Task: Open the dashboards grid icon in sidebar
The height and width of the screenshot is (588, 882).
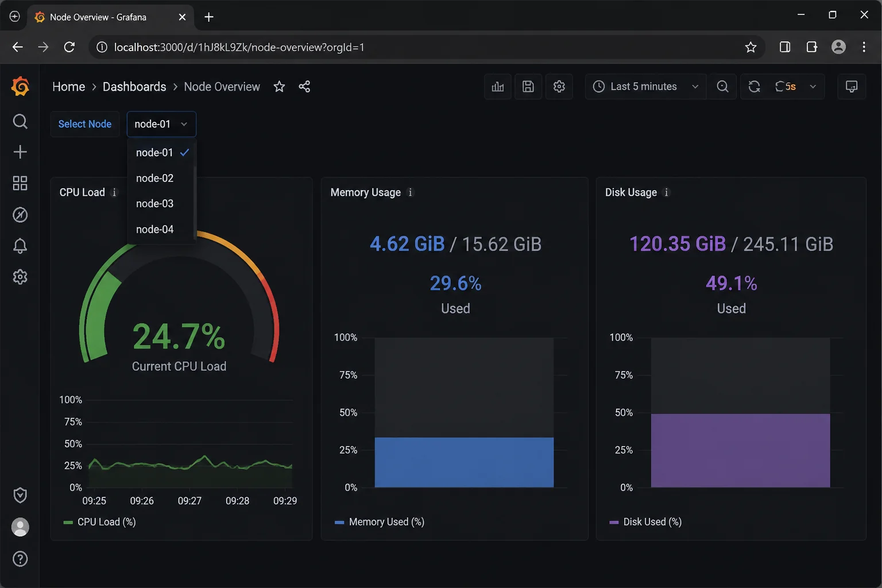Action: [20, 183]
